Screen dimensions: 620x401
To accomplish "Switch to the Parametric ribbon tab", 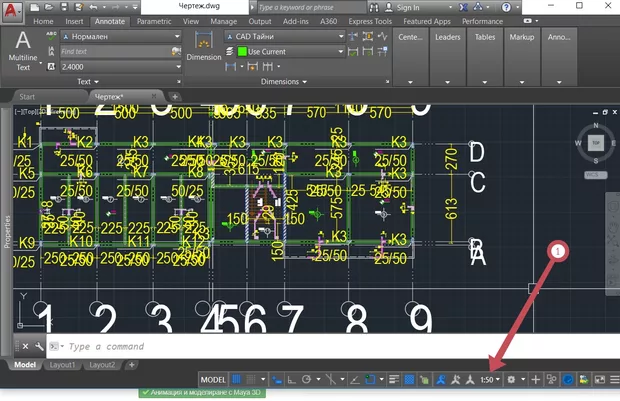I will tap(153, 20).
